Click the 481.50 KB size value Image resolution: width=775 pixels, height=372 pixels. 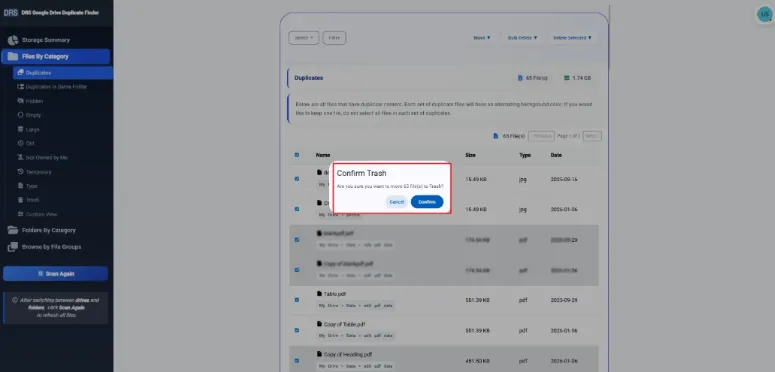tap(476, 361)
